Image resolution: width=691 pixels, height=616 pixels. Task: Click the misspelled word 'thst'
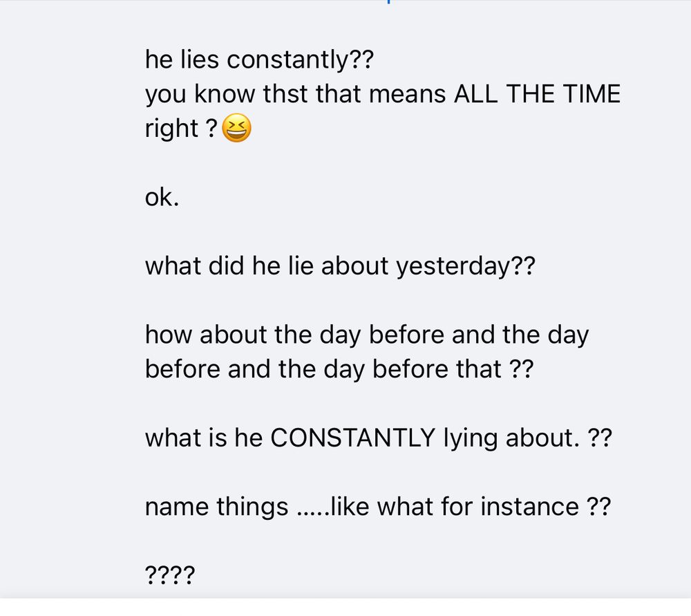[x=285, y=94]
